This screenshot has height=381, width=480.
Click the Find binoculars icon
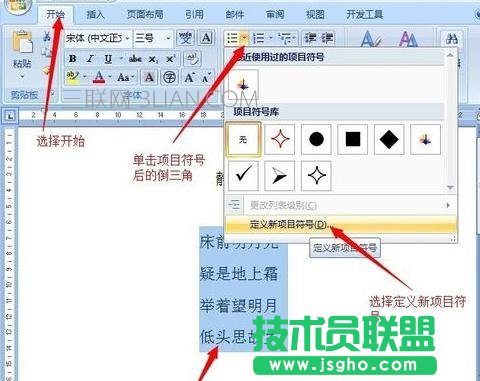(452, 40)
